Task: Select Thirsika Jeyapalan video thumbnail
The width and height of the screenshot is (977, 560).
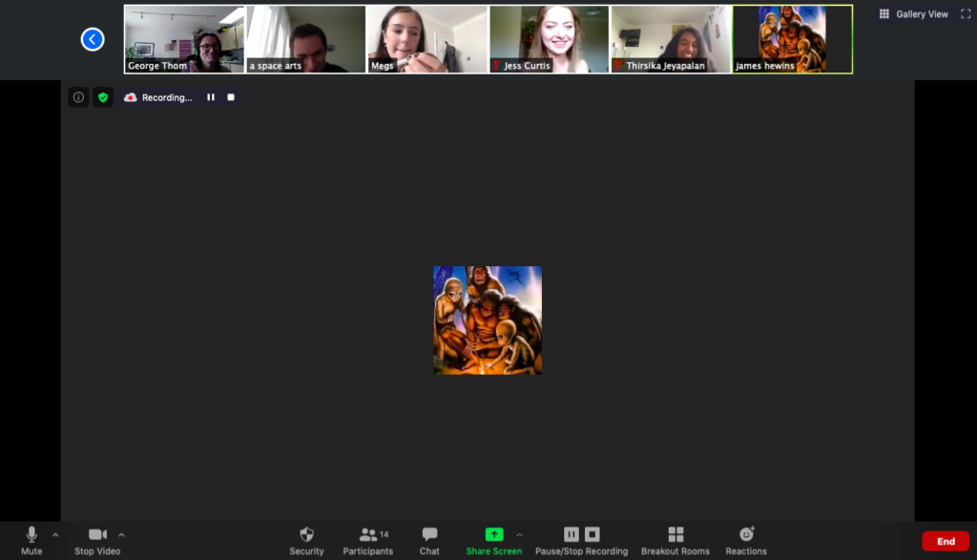Action: tap(671, 39)
